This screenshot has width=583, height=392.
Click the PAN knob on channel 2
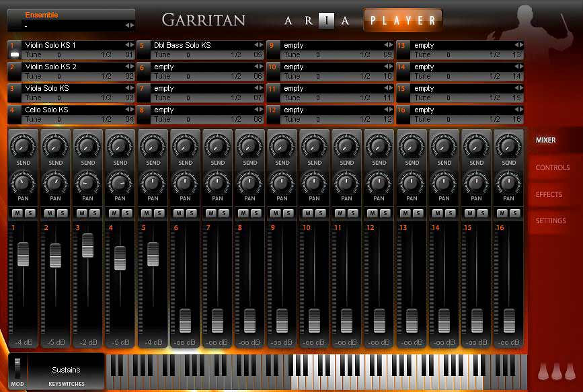(55, 182)
